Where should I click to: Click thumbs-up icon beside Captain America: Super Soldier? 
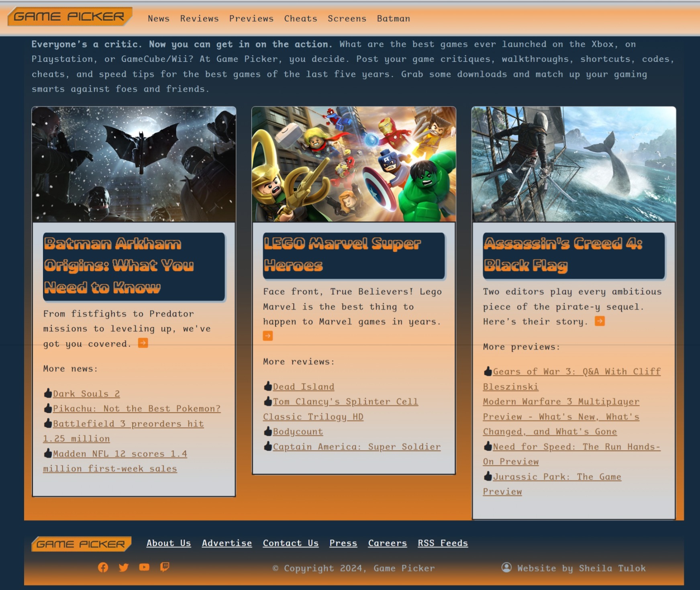coord(268,446)
